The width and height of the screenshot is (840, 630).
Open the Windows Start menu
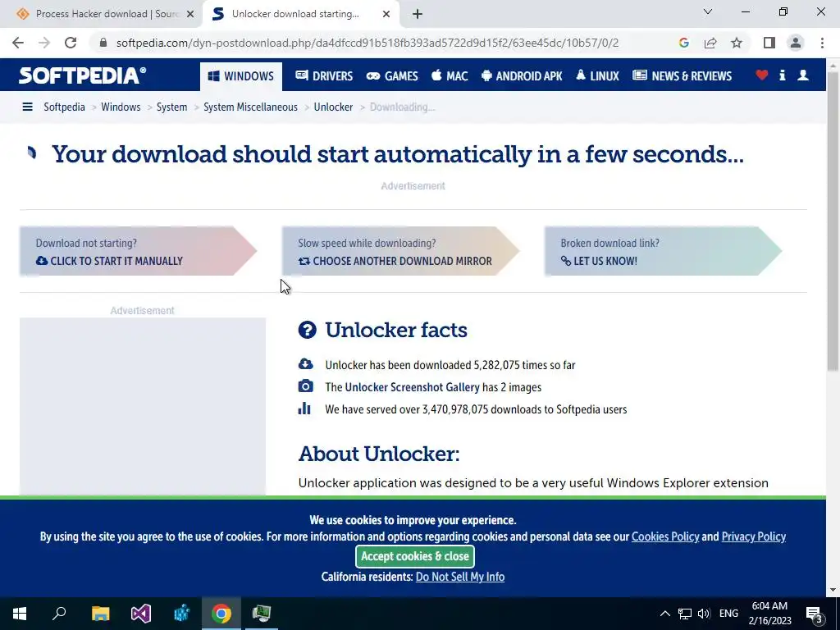click(20, 614)
